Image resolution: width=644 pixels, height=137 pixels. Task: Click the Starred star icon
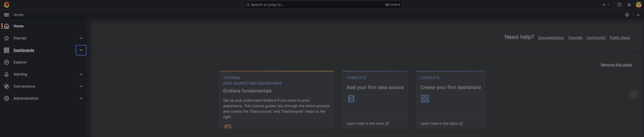pos(7,38)
